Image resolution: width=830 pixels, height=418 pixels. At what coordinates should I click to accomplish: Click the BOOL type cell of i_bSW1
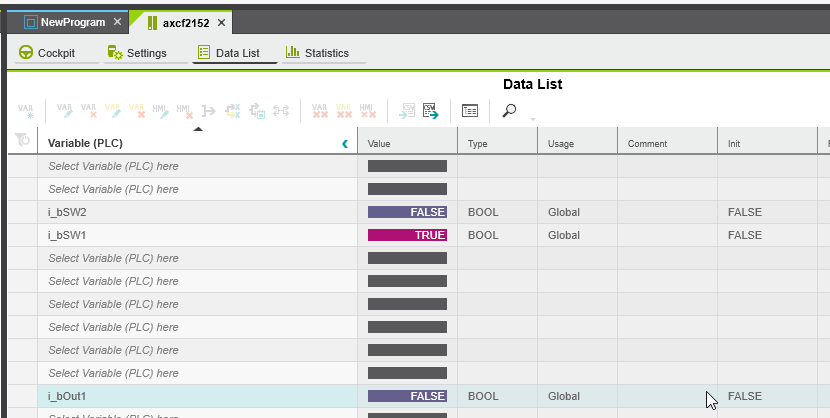point(498,235)
